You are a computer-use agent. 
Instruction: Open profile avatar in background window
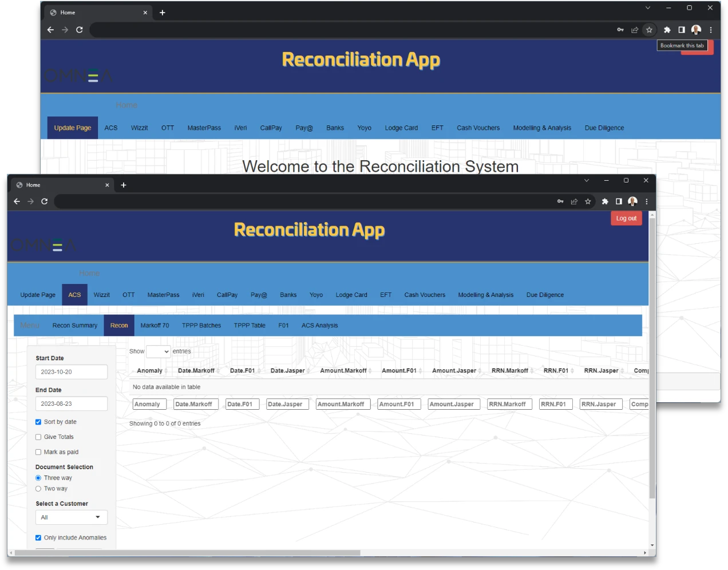tap(696, 30)
